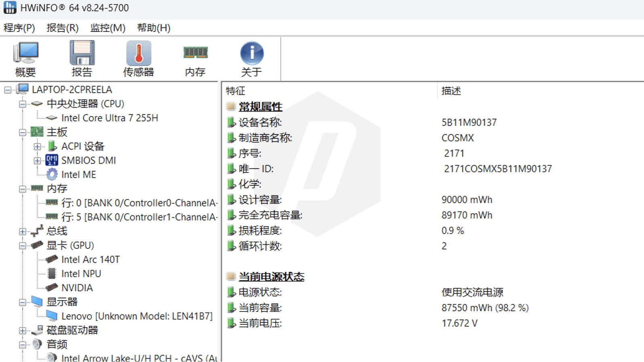The image size is (644, 362).
Task: Select the 设计容量 battery property row
Action: (260, 200)
